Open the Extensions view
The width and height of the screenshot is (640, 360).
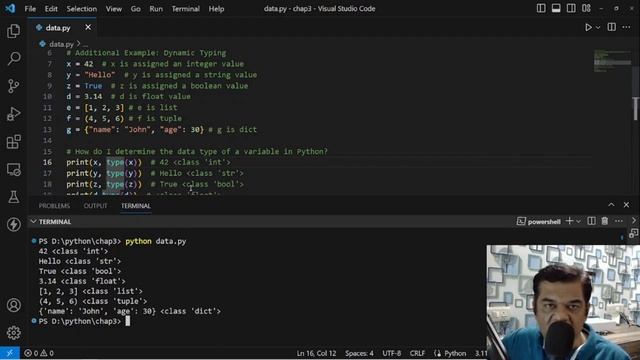(13, 142)
